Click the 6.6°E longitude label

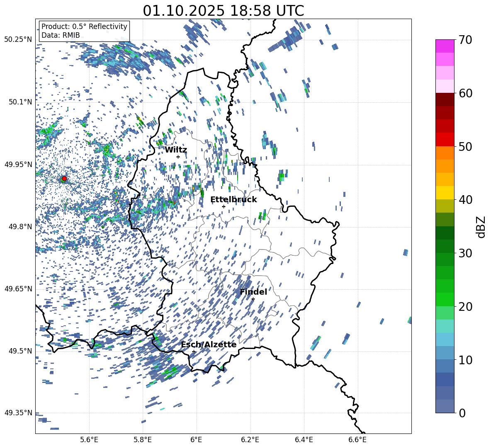pyautogui.click(x=357, y=440)
